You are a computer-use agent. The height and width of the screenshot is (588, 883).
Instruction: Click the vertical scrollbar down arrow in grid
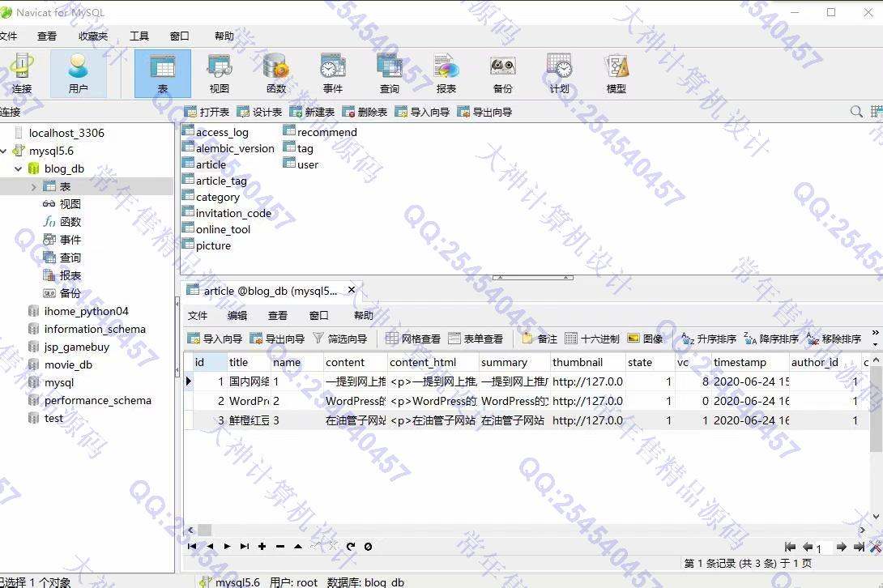coord(876,517)
